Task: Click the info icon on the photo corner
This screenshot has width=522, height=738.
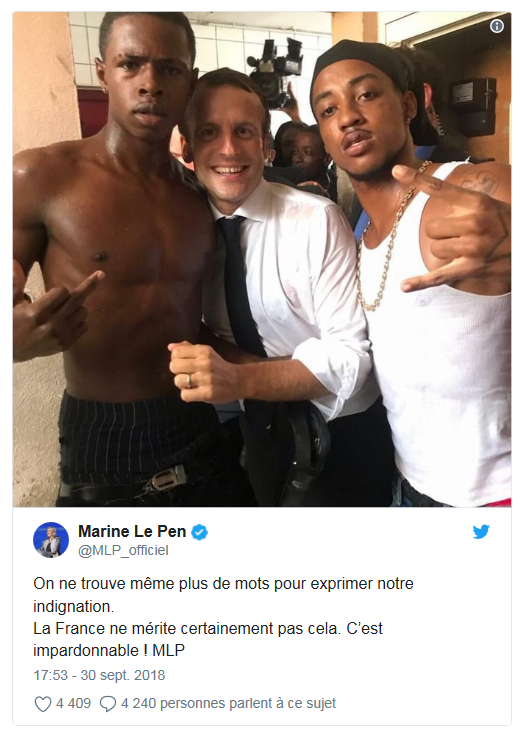Action: point(497,26)
